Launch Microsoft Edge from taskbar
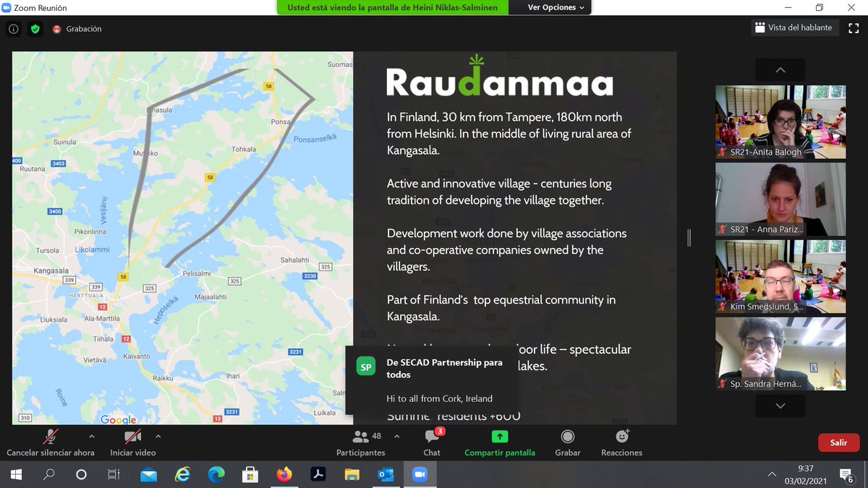Screen dimensions: 868x488 (216, 474)
